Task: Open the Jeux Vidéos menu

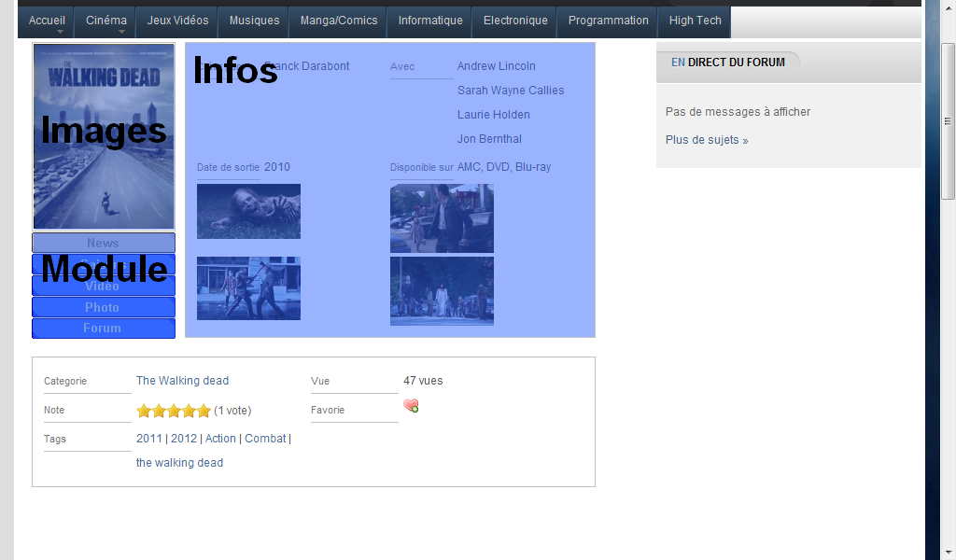Action: 177,21
